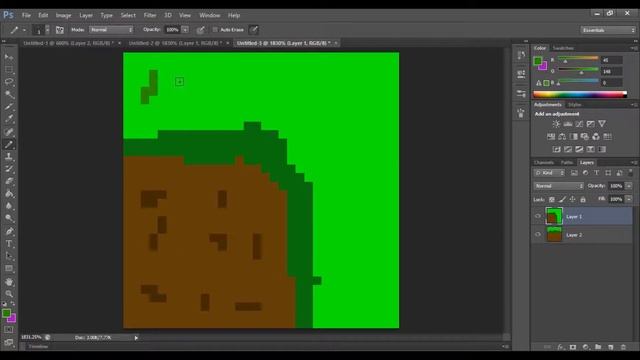Open the pencil Opacity slider dropdown
The width and height of the screenshot is (640, 360).
point(185,30)
